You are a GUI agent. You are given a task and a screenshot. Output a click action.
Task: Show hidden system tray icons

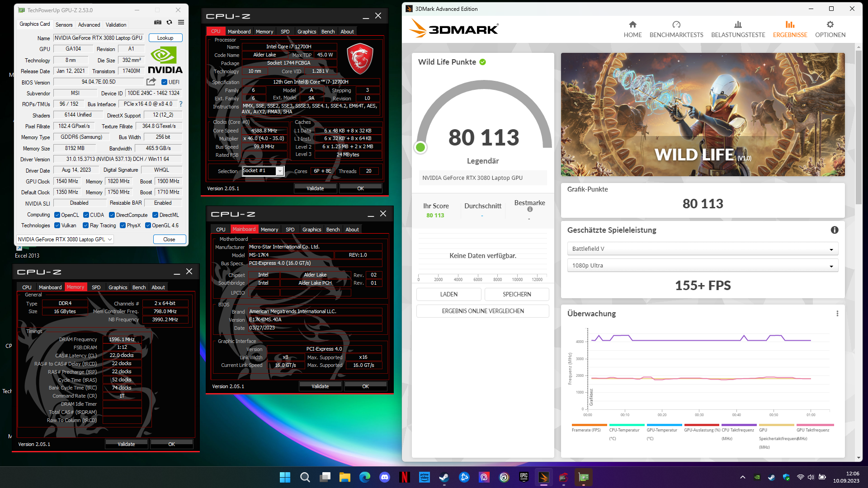click(x=743, y=477)
